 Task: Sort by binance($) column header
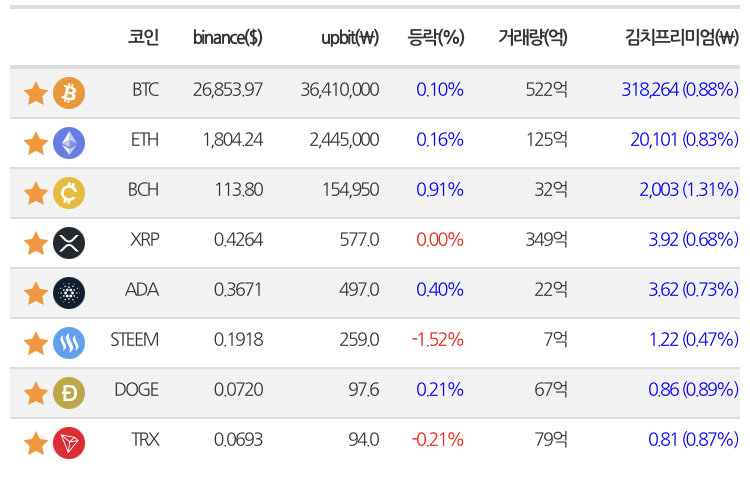pos(228,37)
